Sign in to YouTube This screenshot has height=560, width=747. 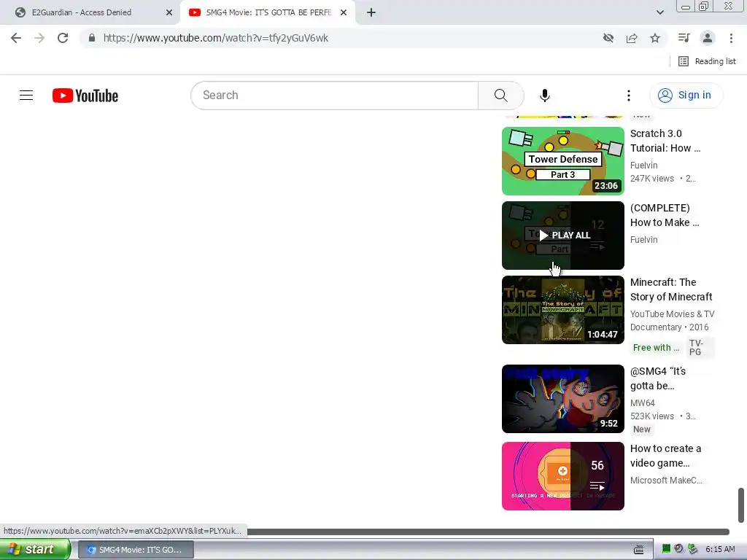(x=685, y=96)
